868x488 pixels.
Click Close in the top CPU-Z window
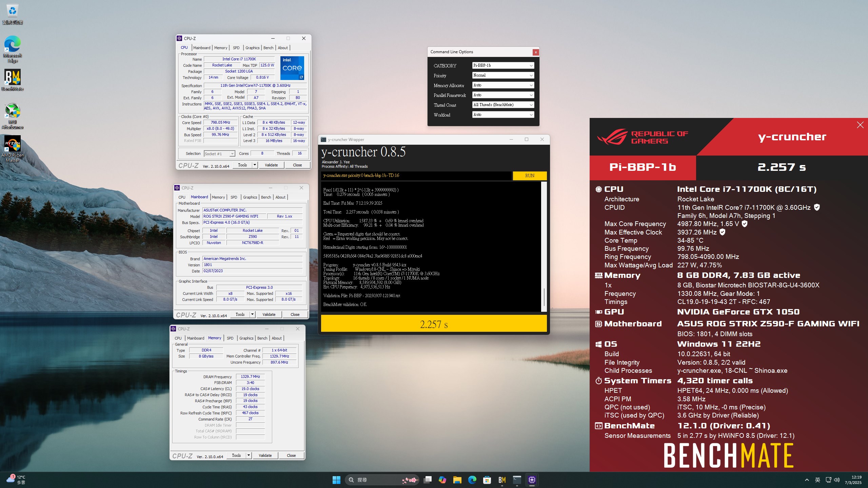pyautogui.click(x=297, y=165)
